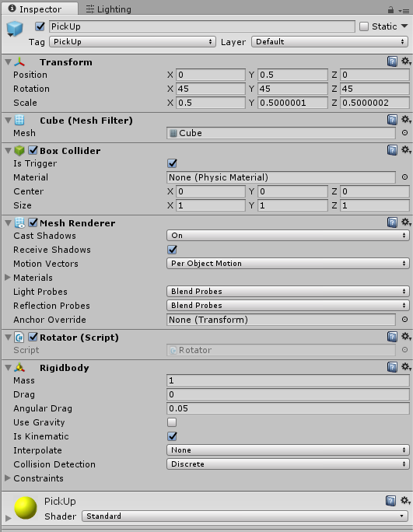Toggle the Static checkbox
This screenshot has height=532, width=413.
[x=364, y=26]
